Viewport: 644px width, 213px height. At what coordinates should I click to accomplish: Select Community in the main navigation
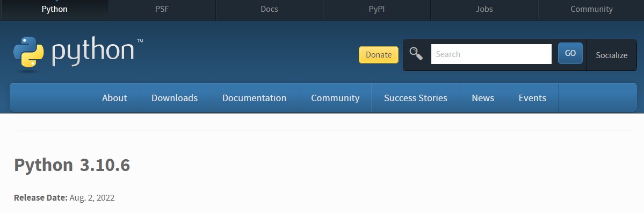335,98
